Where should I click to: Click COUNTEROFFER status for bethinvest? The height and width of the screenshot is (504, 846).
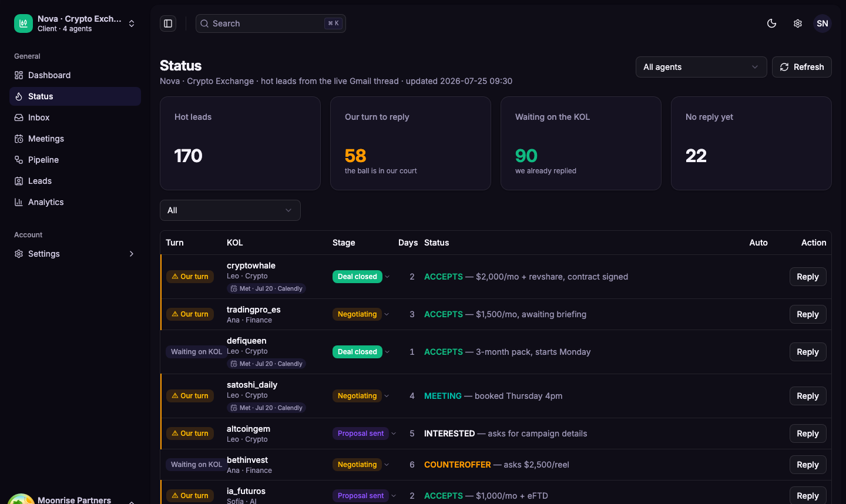point(458,465)
